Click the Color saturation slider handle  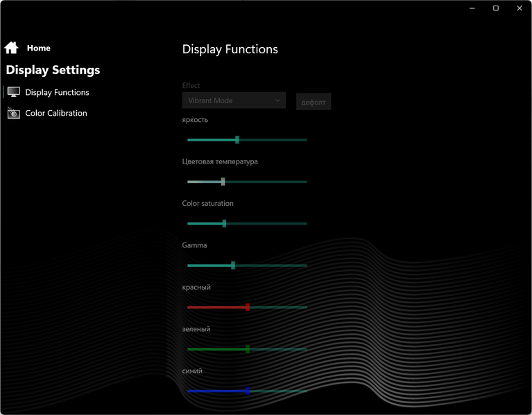point(224,224)
